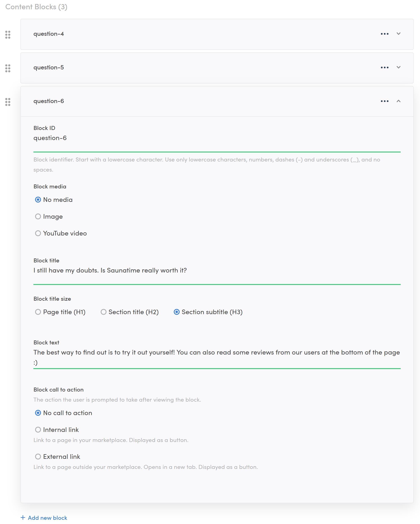Choose Section title (H2) size
Screen dimensions: 420x524
click(104, 312)
